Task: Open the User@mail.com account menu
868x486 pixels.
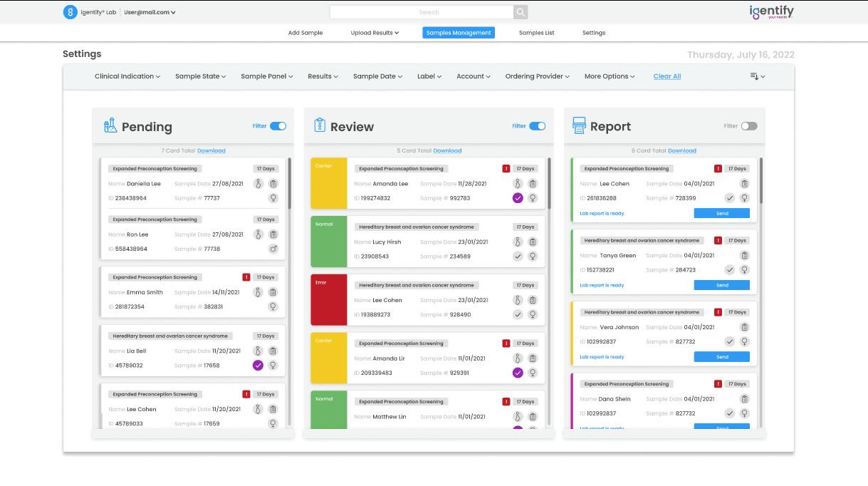Action: pos(150,12)
